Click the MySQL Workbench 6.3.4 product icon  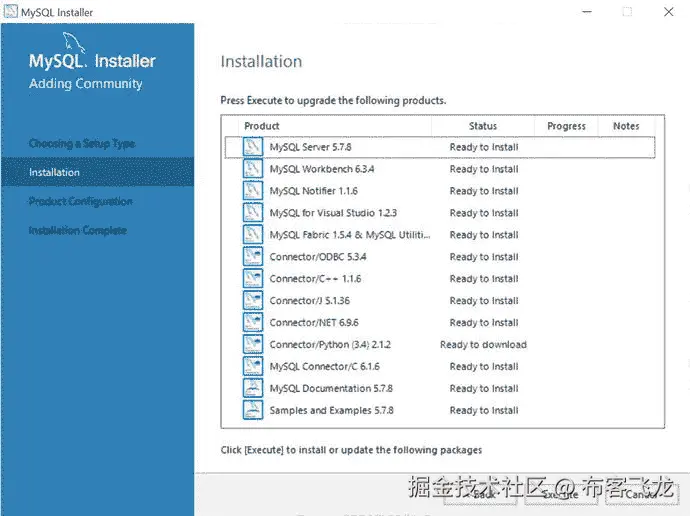(253, 168)
